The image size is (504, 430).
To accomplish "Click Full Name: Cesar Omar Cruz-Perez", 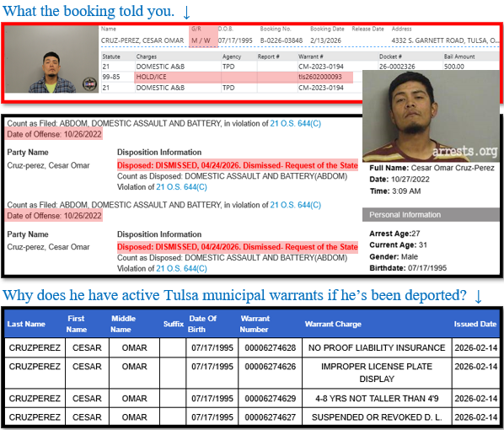I will [432, 168].
